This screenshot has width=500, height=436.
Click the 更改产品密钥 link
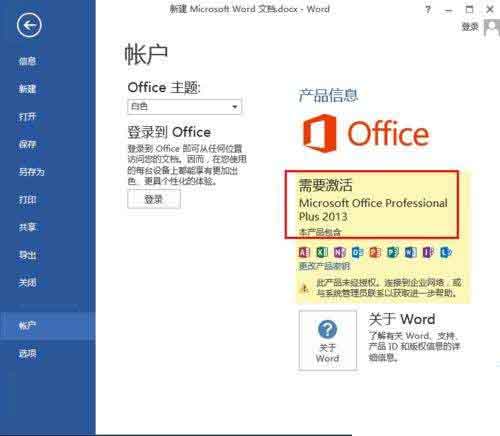pos(324,266)
